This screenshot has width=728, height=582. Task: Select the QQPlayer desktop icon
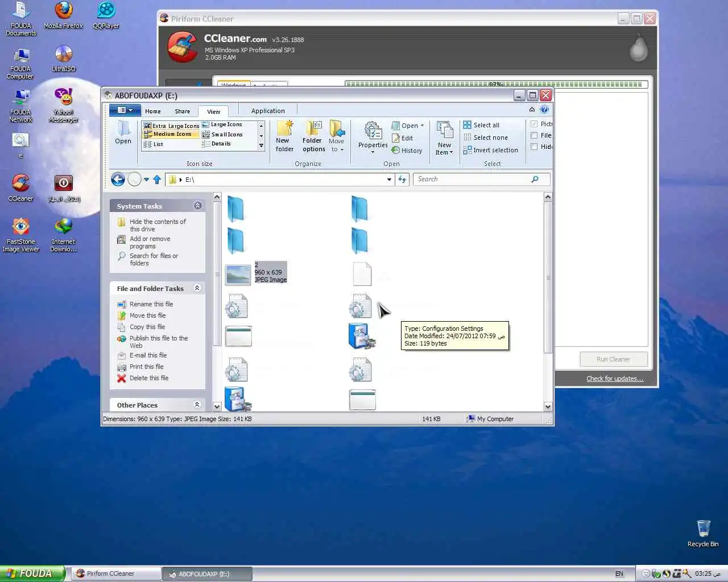pos(106,15)
